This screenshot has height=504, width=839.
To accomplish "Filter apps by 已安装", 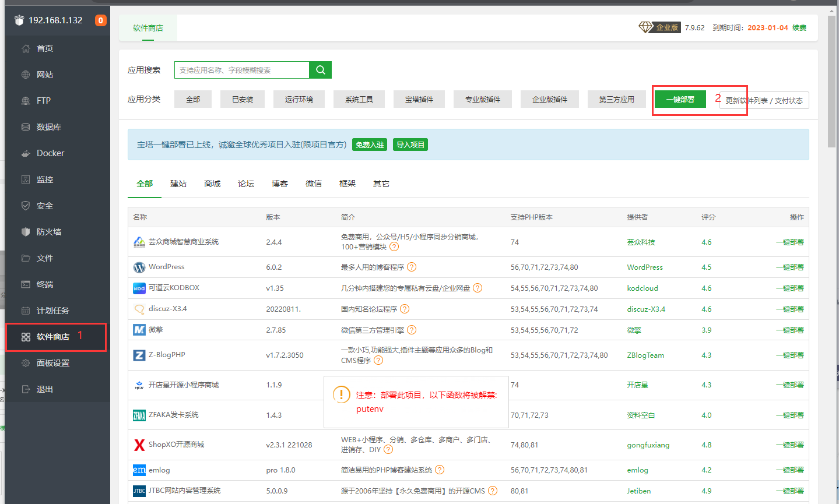I will 243,99.
